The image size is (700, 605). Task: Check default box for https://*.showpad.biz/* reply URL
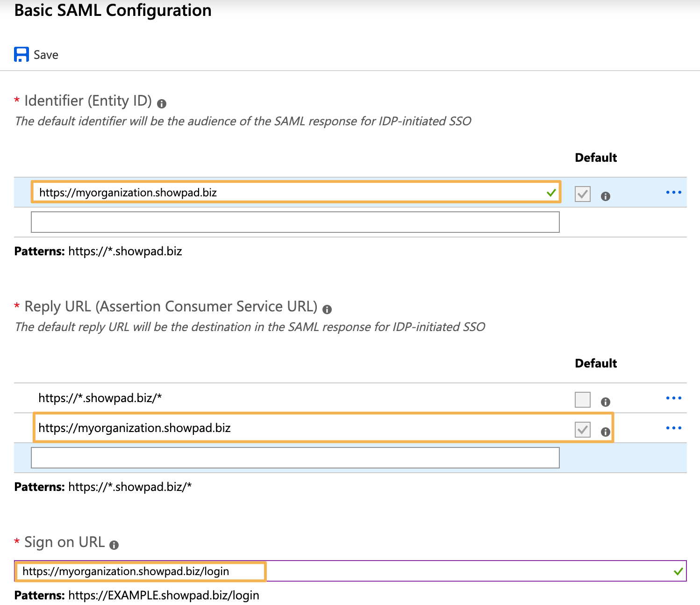point(583,399)
